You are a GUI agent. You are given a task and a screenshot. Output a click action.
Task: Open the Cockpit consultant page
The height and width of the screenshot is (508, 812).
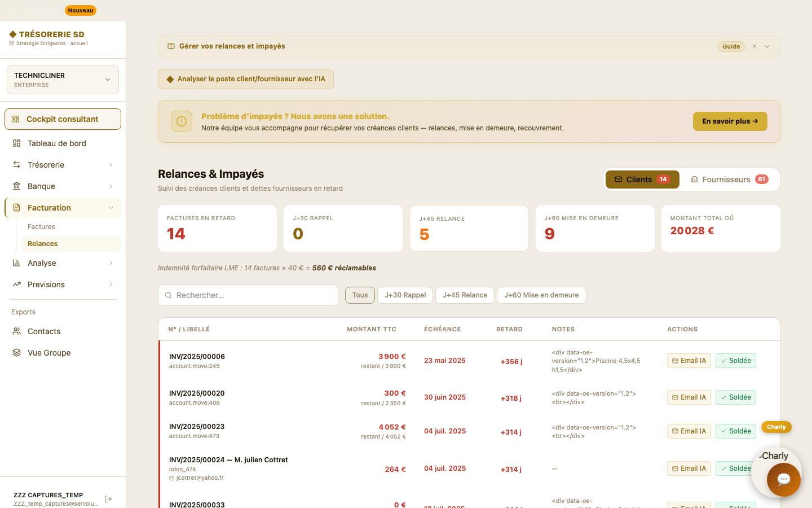click(63, 119)
